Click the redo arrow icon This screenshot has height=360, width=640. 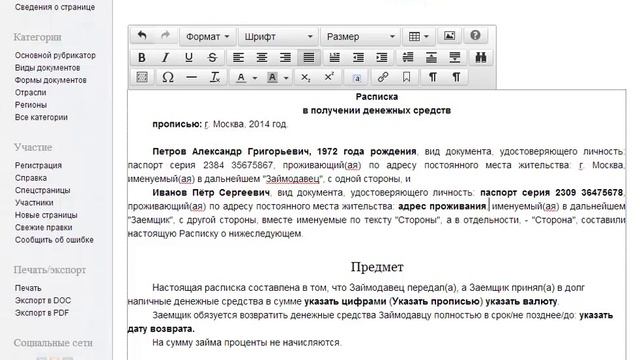tap(165, 36)
